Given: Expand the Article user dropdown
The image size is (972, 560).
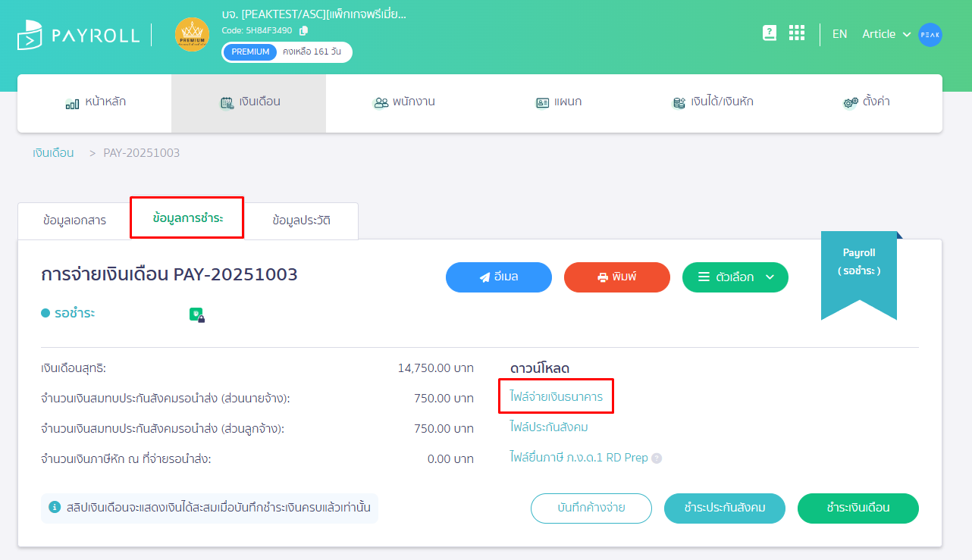Looking at the screenshot, I should pos(886,34).
